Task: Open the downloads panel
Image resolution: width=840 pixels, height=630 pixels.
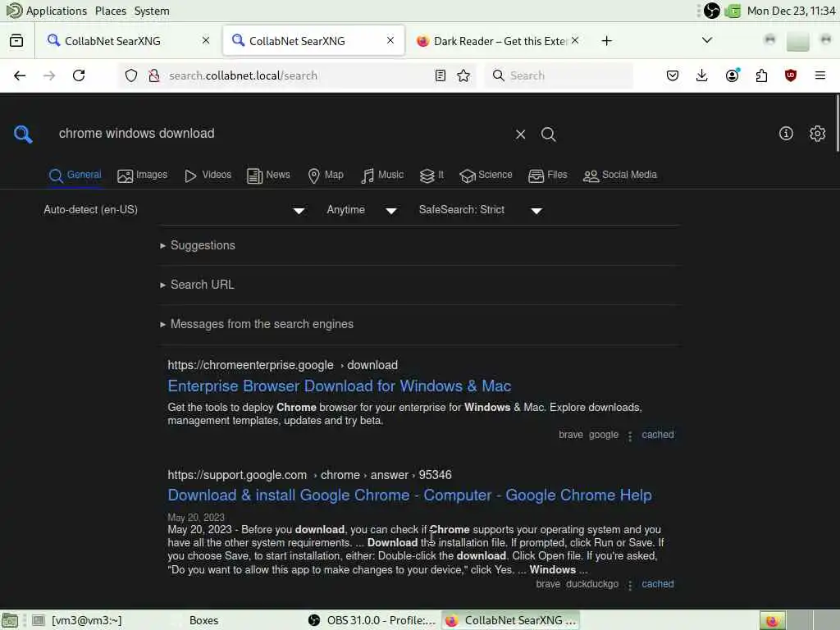Action: point(702,75)
